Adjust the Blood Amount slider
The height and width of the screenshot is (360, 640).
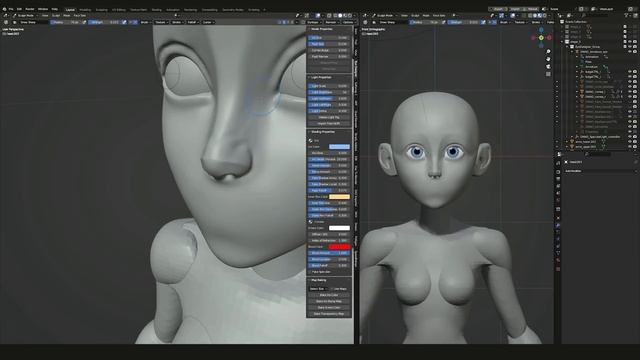coord(329,253)
